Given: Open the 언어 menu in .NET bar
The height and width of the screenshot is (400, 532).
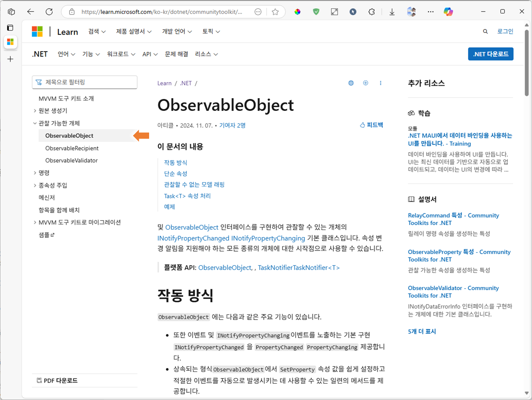Looking at the screenshot, I should point(66,54).
